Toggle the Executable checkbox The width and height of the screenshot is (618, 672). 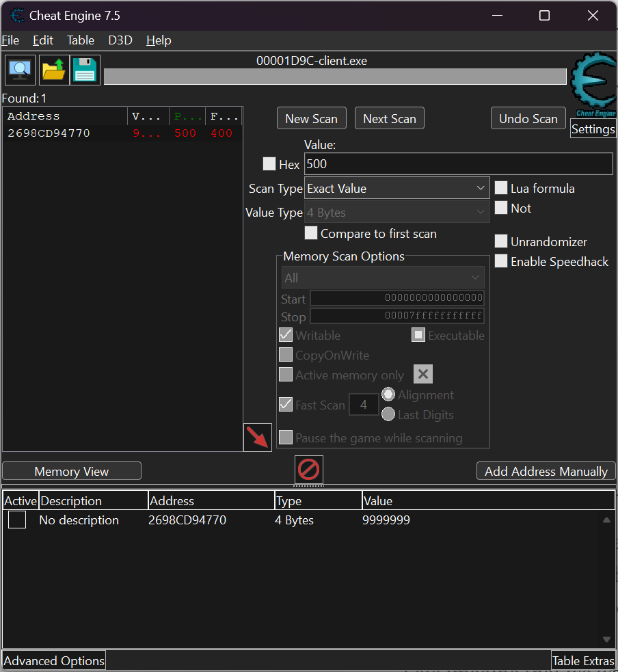[418, 335]
